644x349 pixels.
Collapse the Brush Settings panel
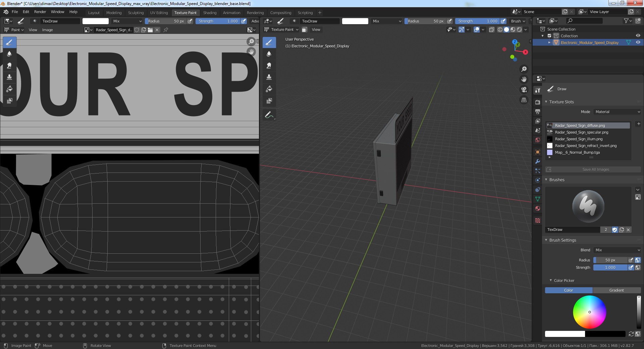tap(546, 240)
